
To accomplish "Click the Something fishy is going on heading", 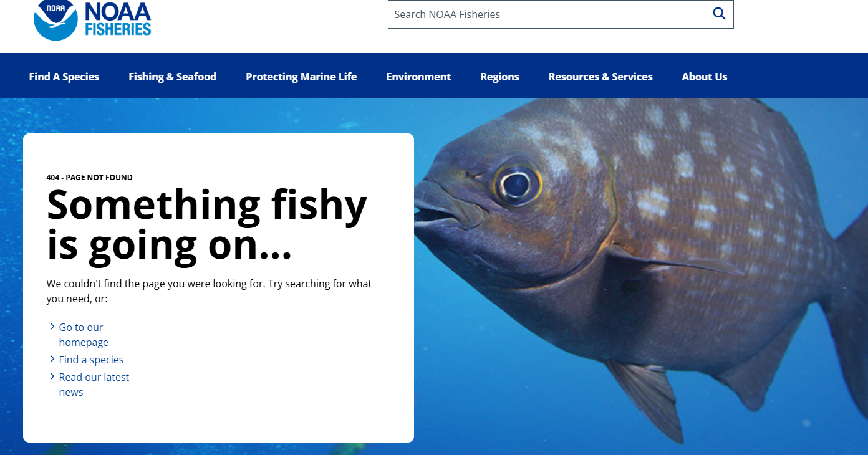I will coord(206,224).
